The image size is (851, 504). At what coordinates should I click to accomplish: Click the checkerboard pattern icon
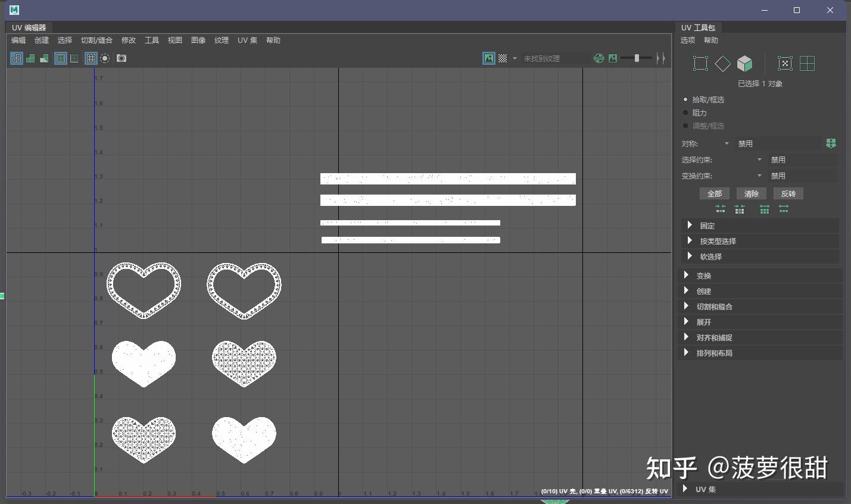[503, 58]
